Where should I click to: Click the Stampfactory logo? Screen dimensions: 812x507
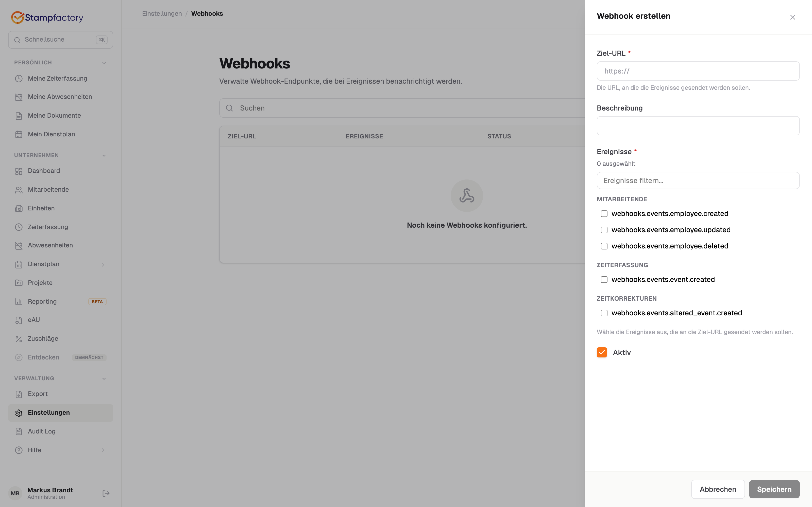(x=47, y=17)
